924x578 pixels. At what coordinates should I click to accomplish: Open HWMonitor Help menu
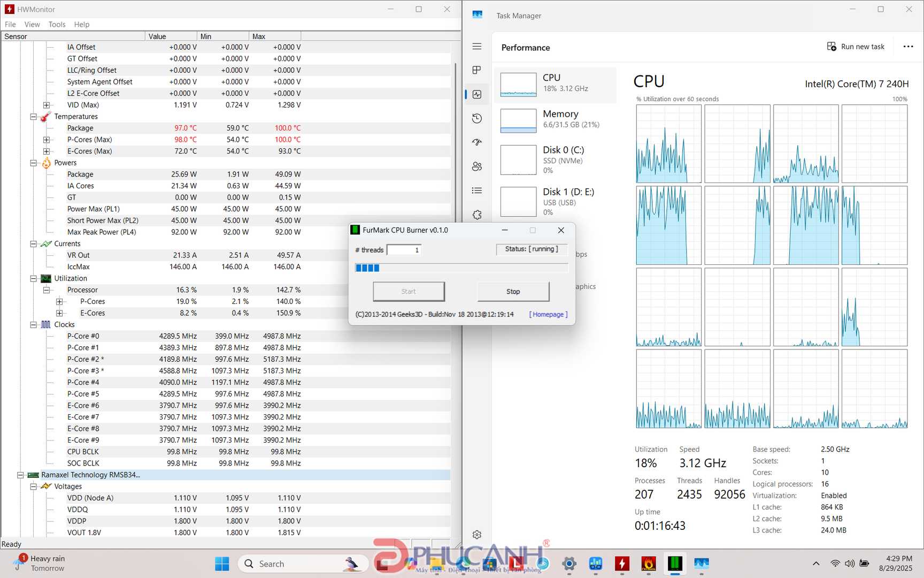tap(82, 24)
